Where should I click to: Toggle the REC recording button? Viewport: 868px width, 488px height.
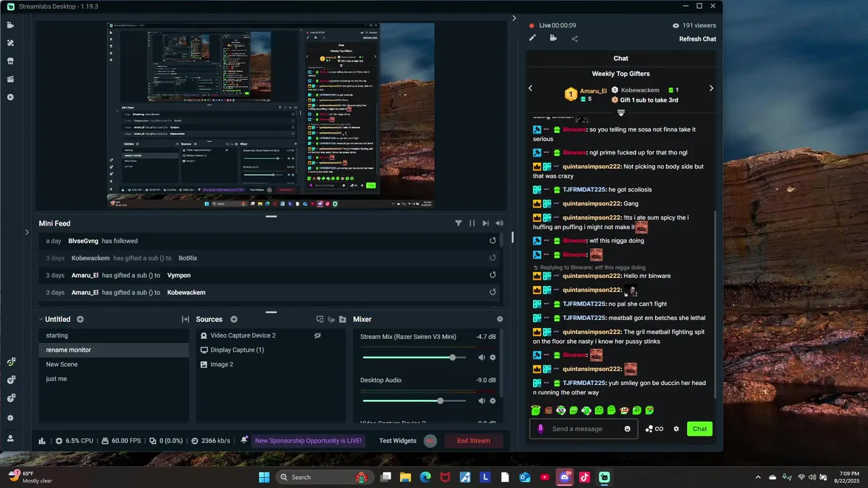[x=430, y=441]
